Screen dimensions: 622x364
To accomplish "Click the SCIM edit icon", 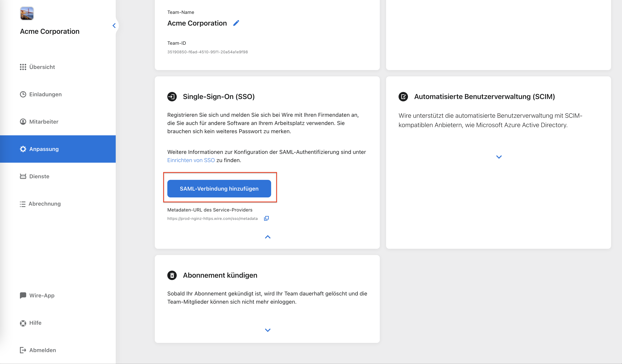I will 403,96.
